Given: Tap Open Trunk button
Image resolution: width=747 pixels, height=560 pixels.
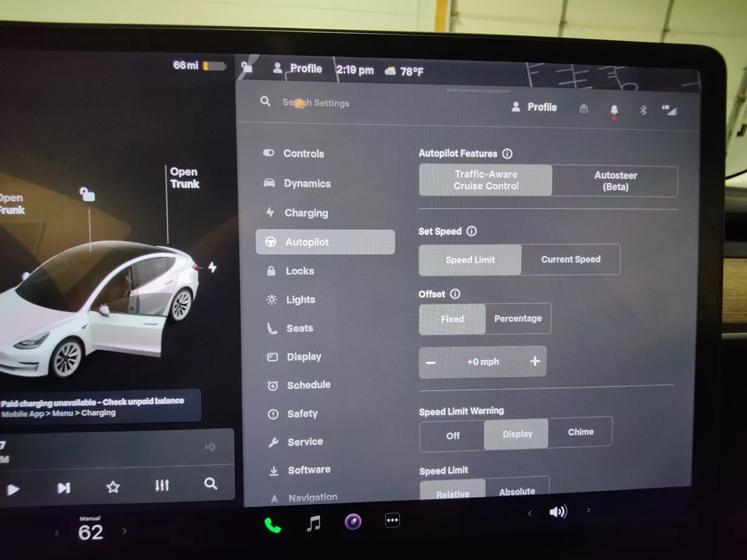Looking at the screenshot, I should (x=184, y=178).
